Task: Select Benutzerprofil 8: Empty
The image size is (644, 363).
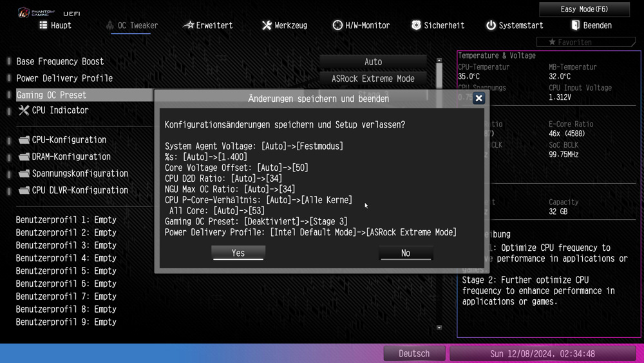Action: 66,309
